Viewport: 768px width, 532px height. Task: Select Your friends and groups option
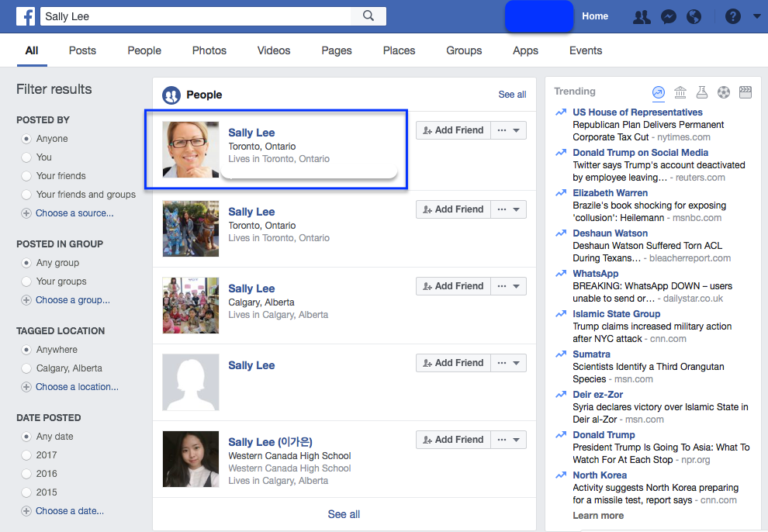click(x=26, y=195)
